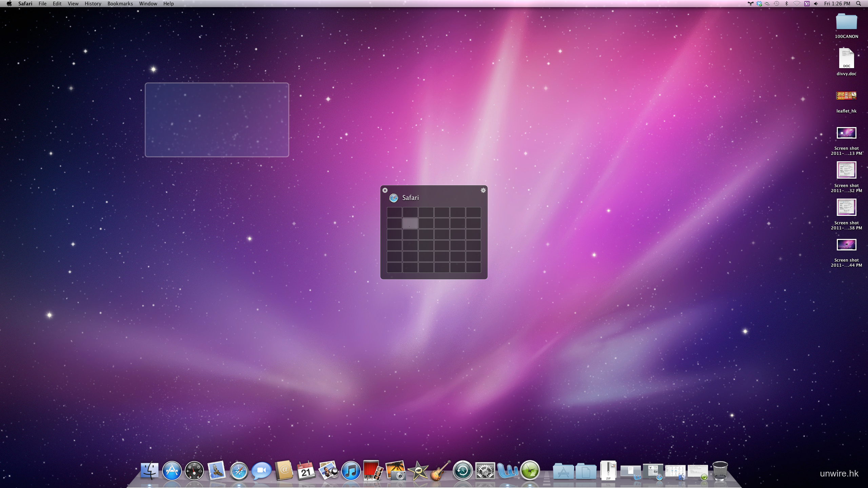Close the Divvy Safari panel
Screen dimensions: 868x488
coord(385,190)
